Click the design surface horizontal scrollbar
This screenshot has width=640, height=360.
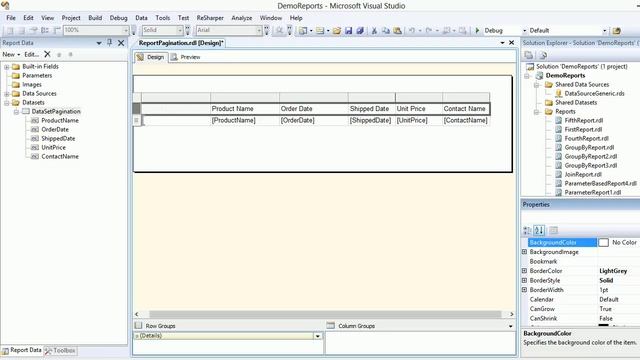click(325, 314)
